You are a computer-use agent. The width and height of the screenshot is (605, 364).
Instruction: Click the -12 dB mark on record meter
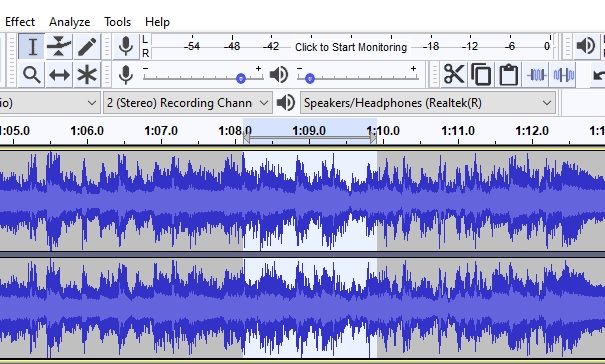click(x=470, y=46)
